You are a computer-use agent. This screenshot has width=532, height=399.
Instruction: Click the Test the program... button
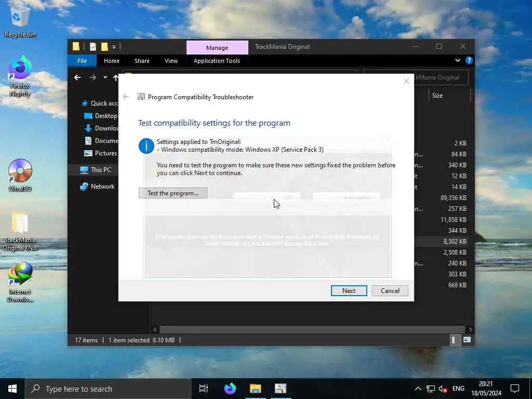coord(172,193)
